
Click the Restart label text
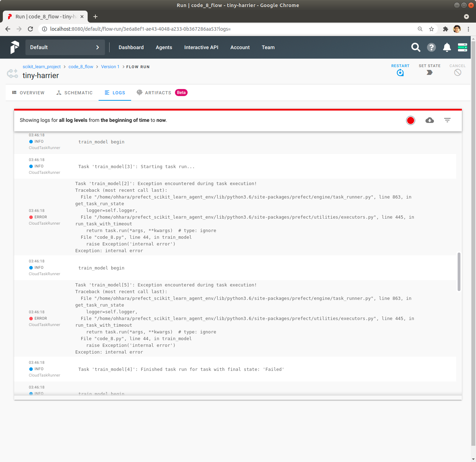(400, 66)
